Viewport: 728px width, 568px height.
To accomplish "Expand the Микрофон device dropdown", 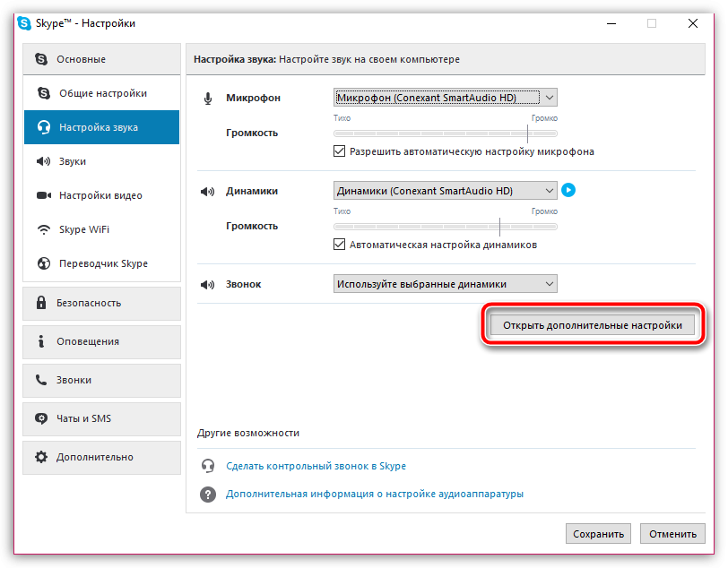I will tap(550, 97).
